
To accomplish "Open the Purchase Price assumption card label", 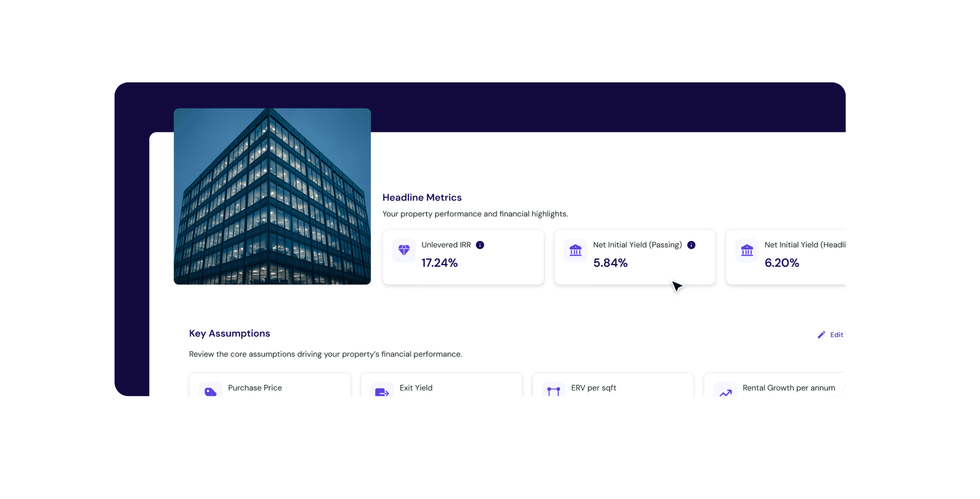I will pos(254,388).
